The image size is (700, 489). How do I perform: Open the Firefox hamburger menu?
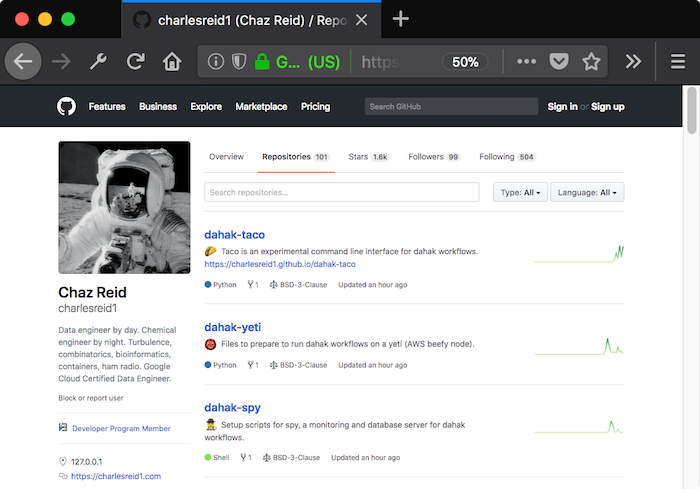[x=678, y=62]
